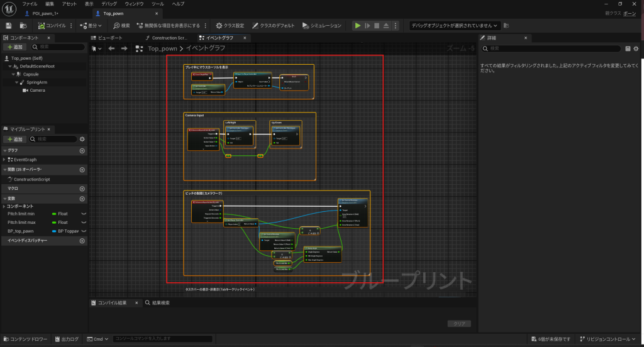The width and height of the screenshot is (644, 347).
Task: Toggle visibility of Pitch limit max variable
Action: 82,223
